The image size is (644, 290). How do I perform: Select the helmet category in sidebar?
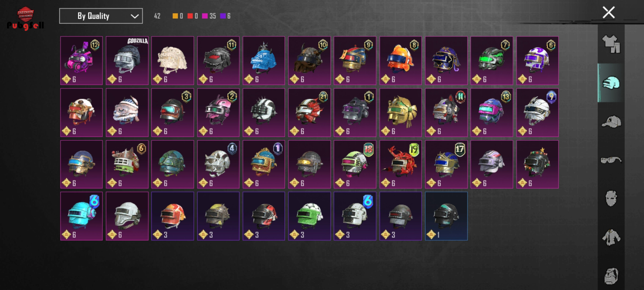[x=611, y=83]
